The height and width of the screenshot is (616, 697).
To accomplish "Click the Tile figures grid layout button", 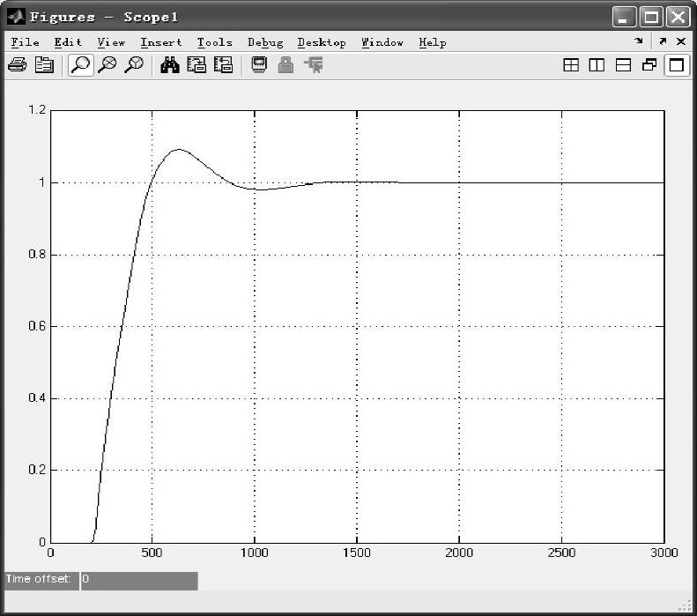I will [571, 65].
